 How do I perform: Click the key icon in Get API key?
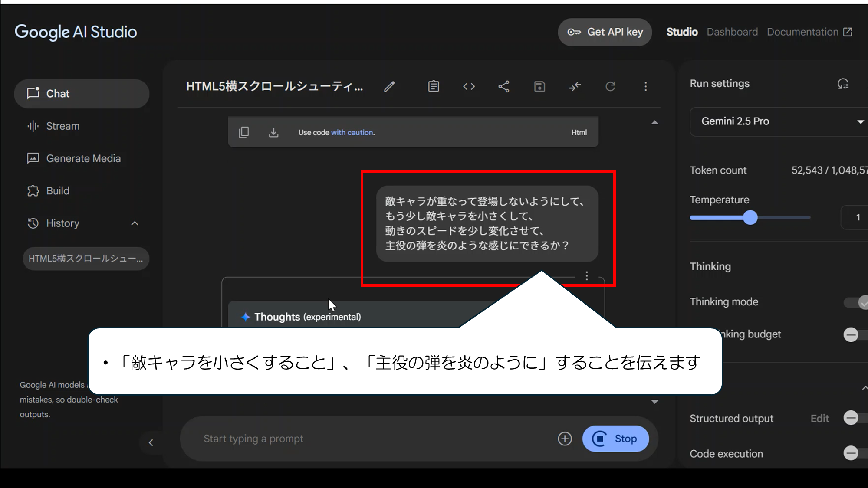pos(574,32)
